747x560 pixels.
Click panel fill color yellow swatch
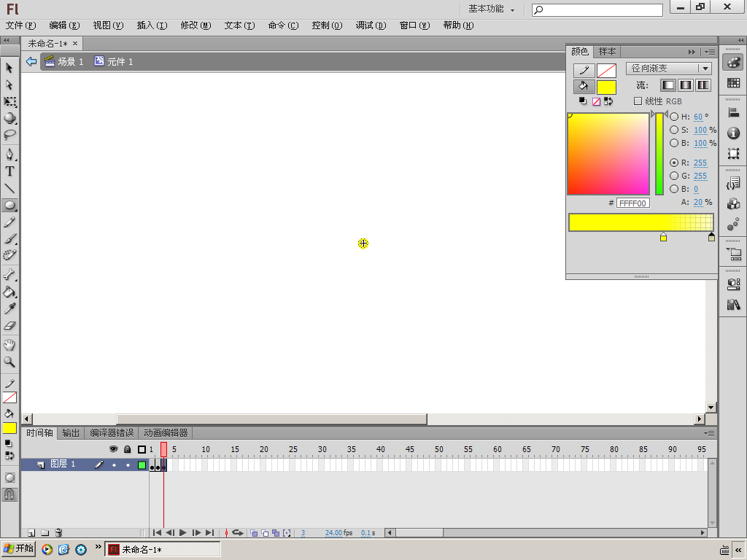[606, 87]
